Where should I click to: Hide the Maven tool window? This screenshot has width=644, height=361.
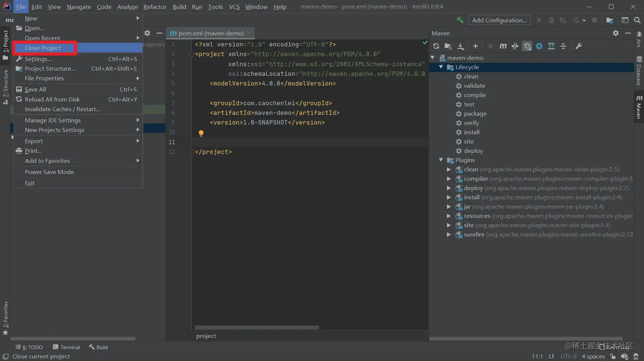(x=628, y=33)
